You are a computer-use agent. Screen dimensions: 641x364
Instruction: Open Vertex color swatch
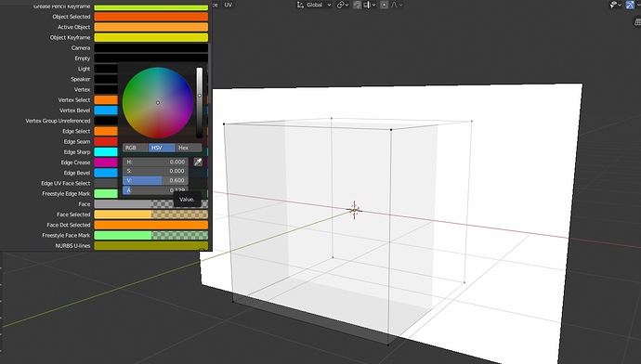tap(106, 89)
